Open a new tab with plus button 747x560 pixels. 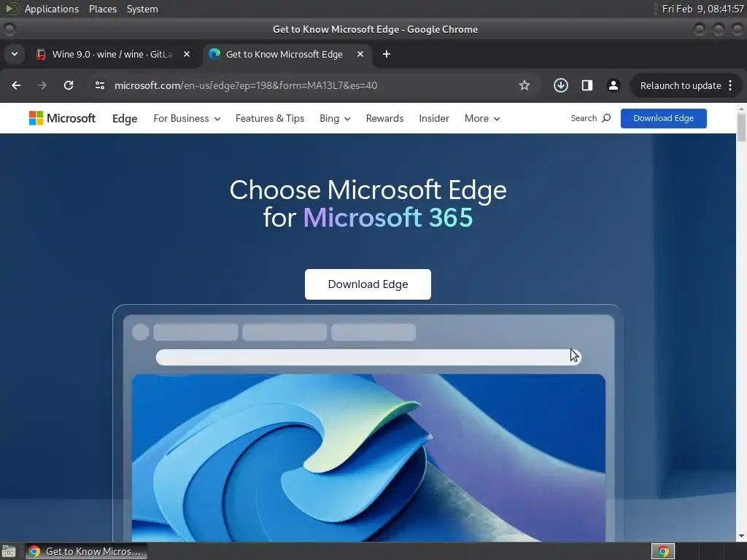pyautogui.click(x=387, y=54)
